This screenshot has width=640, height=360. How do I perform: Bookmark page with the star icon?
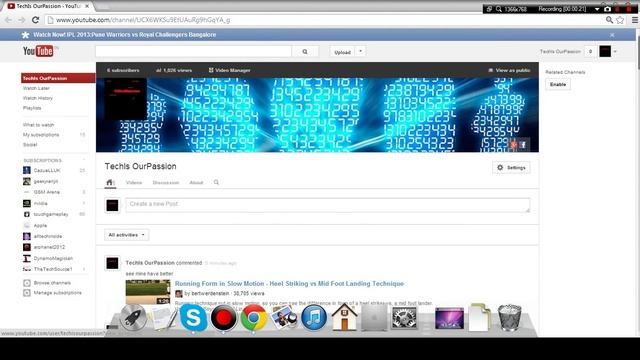coord(620,20)
